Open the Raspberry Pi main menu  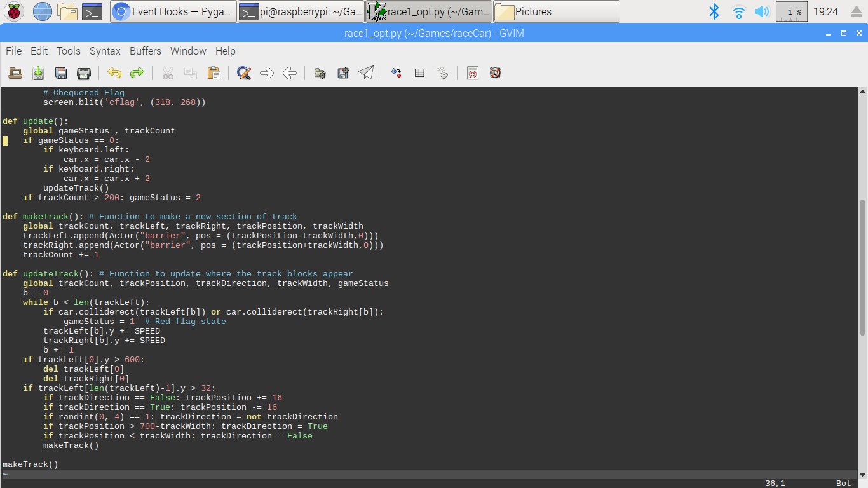14,11
